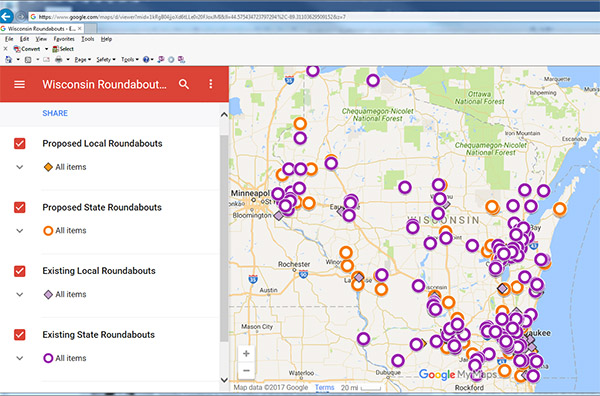Open the hamburger menu in the red header

click(20, 84)
